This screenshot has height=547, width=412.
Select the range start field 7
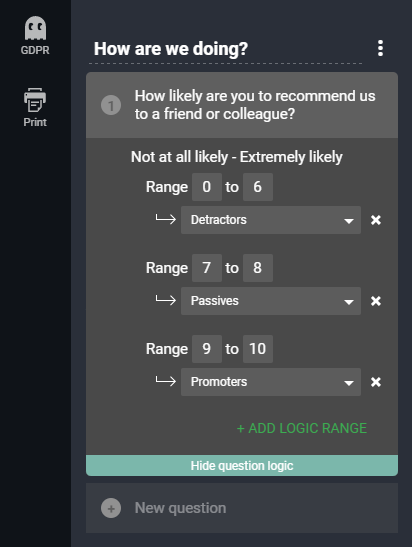pyautogui.click(x=207, y=268)
